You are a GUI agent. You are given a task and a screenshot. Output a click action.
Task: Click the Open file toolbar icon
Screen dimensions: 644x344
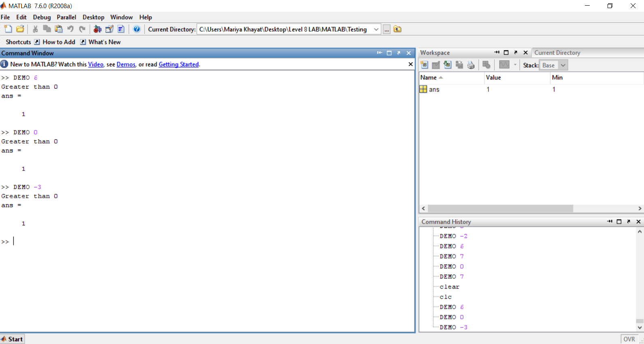tap(20, 29)
